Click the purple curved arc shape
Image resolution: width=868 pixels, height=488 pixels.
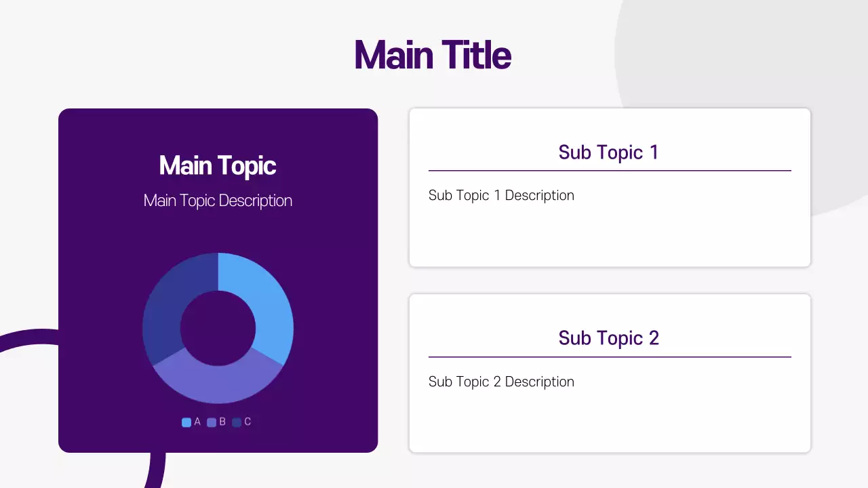[x=27, y=337]
